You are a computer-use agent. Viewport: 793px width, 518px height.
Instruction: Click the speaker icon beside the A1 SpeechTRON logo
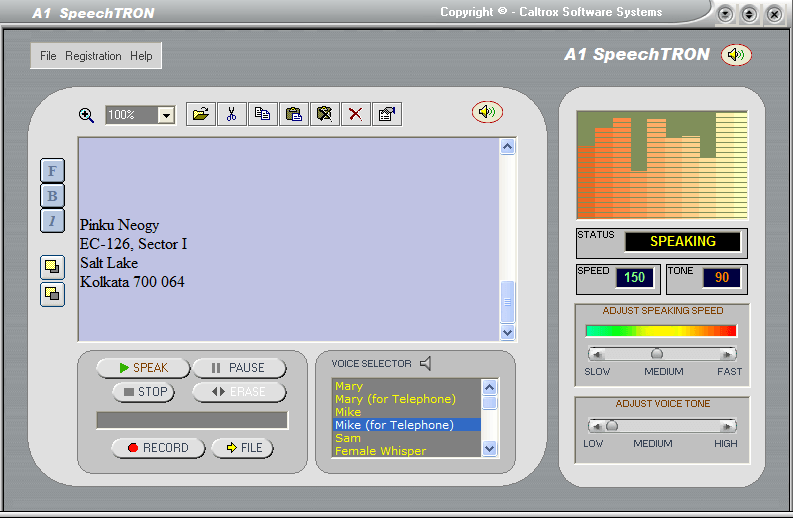pyautogui.click(x=736, y=55)
